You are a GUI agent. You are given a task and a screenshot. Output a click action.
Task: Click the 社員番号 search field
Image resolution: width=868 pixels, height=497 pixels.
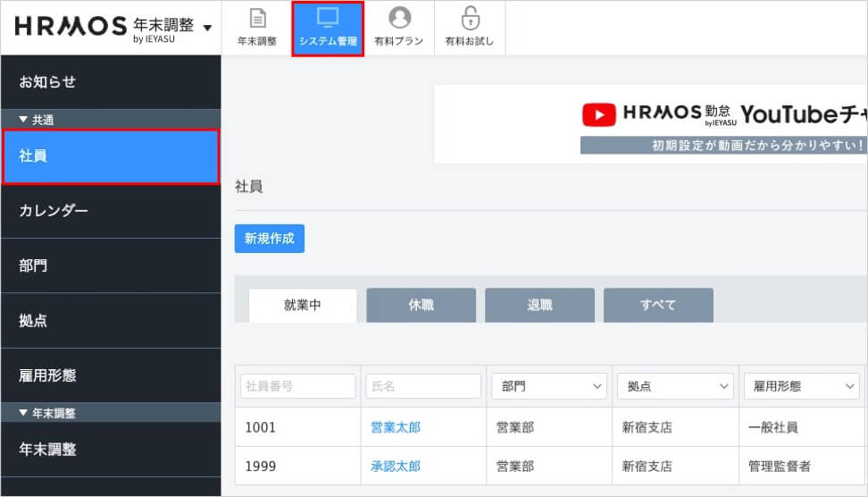pos(297,386)
